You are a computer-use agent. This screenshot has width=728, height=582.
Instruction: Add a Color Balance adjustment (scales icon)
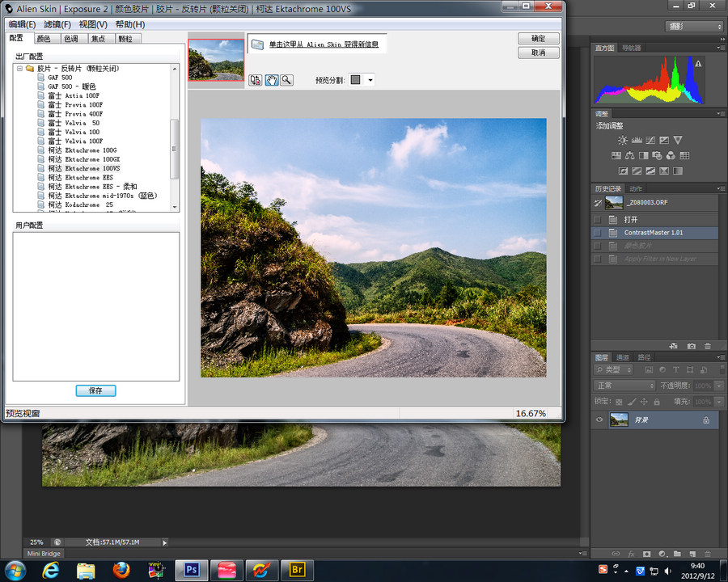tap(629, 156)
